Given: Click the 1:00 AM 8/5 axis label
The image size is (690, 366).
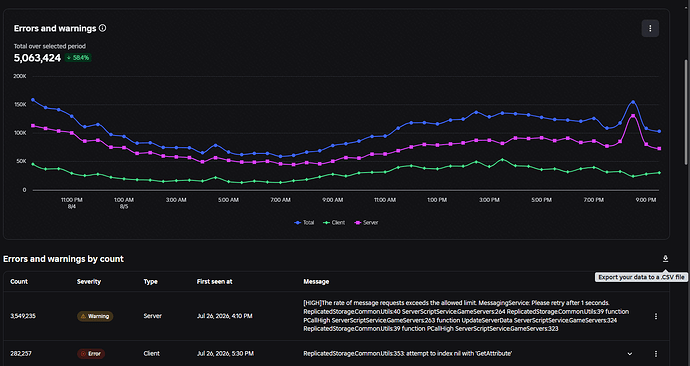Looking at the screenshot, I should pyautogui.click(x=124, y=203).
